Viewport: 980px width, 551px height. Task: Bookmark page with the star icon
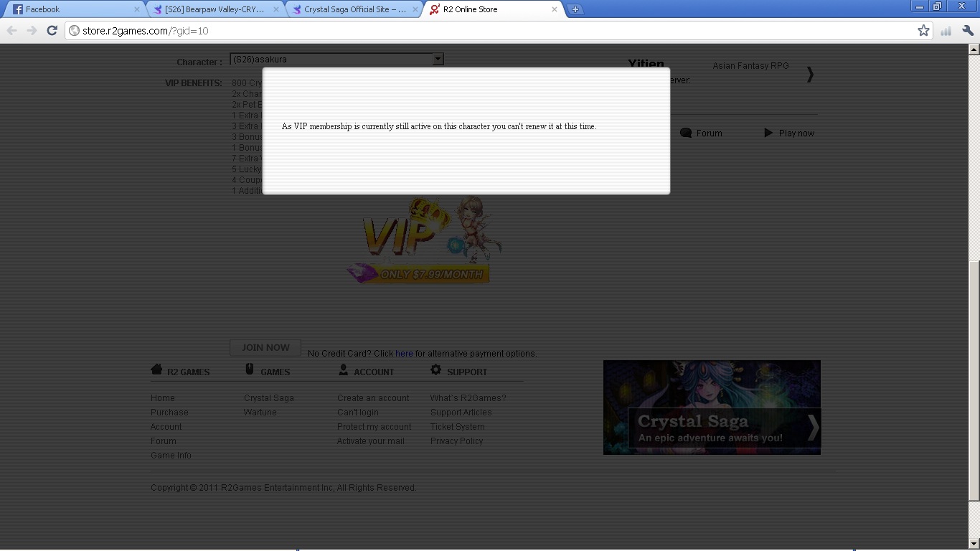[x=923, y=30]
